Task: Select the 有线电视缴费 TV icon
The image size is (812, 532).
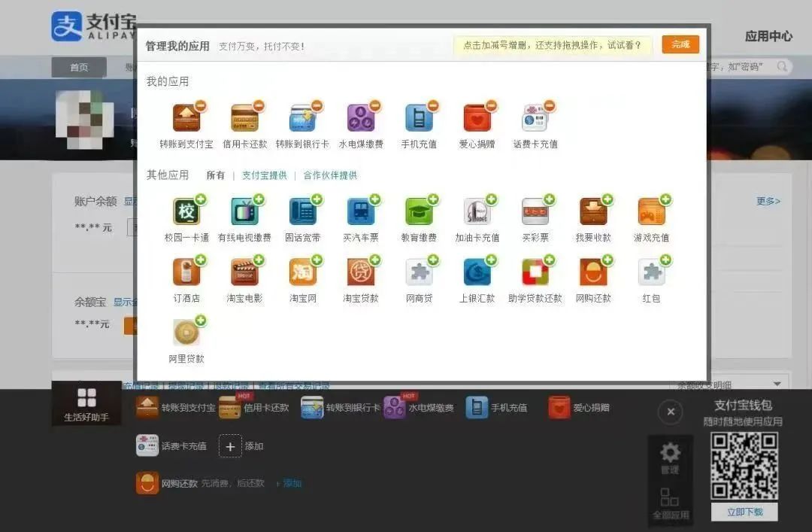Action: click(244, 212)
